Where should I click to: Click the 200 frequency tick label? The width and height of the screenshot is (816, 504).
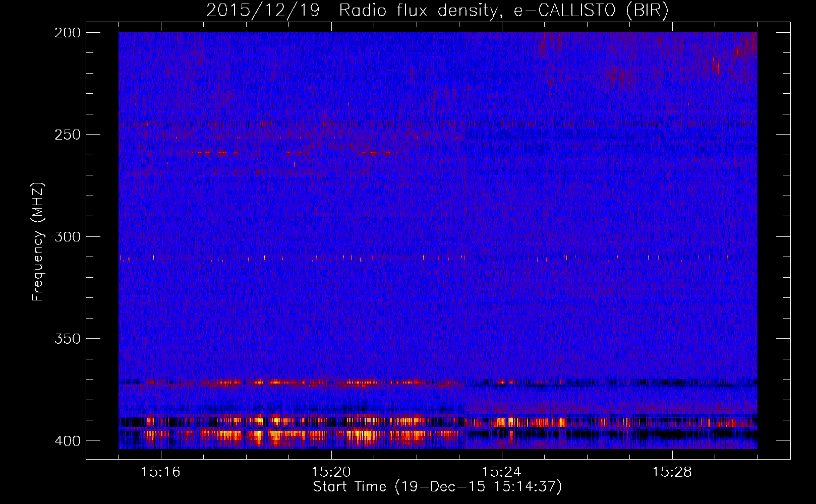click(67, 32)
